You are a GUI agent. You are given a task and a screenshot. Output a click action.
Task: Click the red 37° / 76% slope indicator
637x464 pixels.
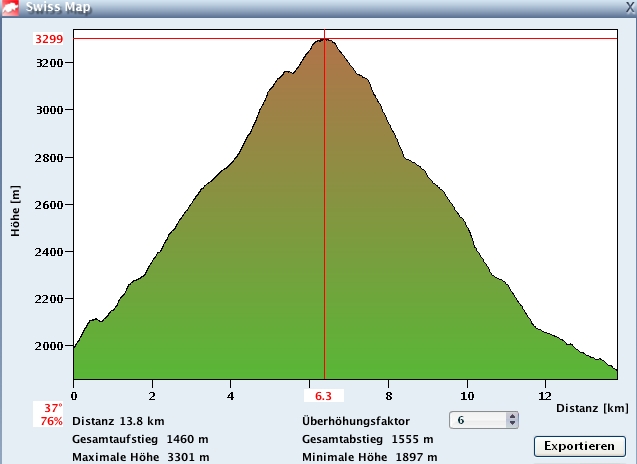[53, 414]
